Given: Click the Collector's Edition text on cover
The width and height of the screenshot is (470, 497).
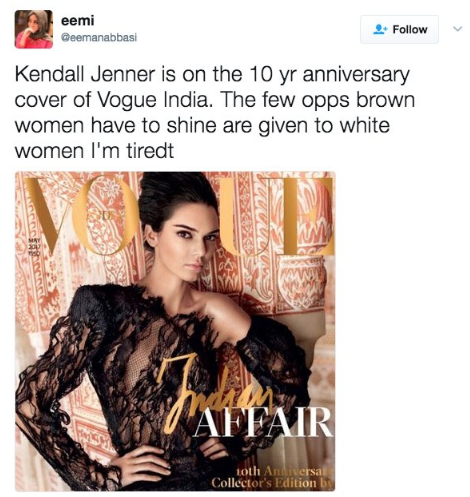Looking at the screenshot, I should 266,482.
